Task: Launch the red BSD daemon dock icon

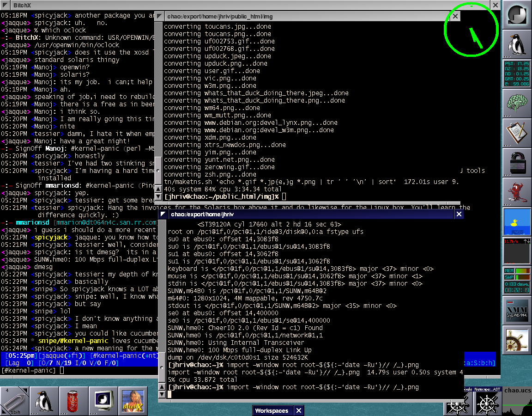Action: click(517, 192)
